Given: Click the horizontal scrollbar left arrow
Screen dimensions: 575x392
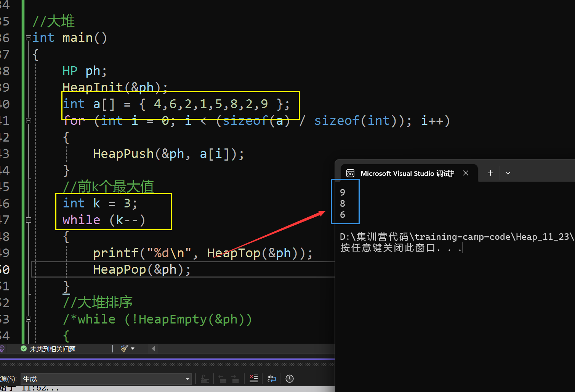Looking at the screenshot, I should [153, 349].
